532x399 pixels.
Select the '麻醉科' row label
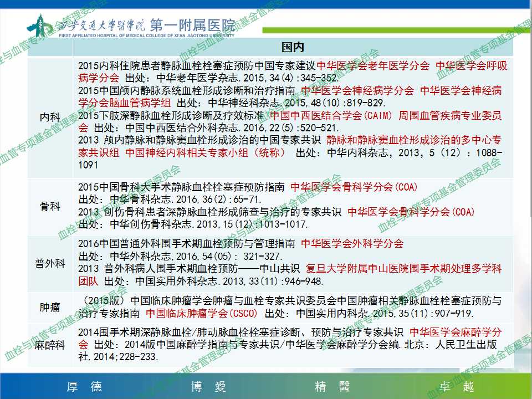(x=50, y=345)
